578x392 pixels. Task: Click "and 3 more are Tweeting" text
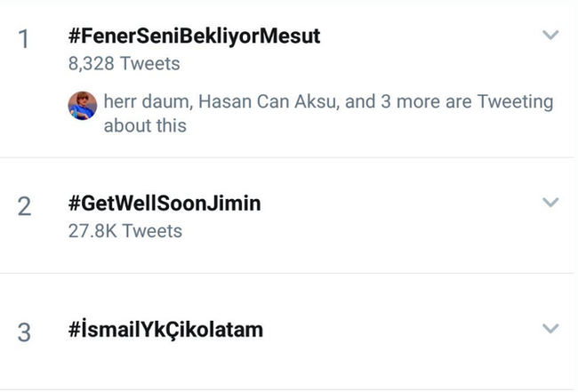tap(449, 102)
